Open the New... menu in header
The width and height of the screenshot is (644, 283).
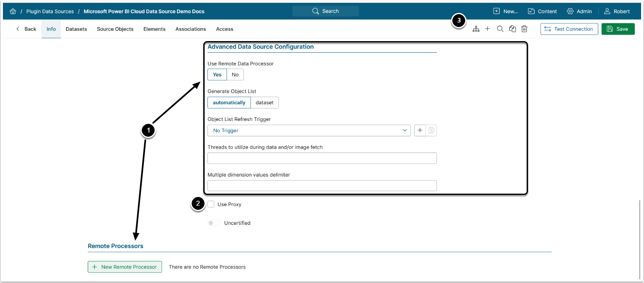click(x=506, y=11)
